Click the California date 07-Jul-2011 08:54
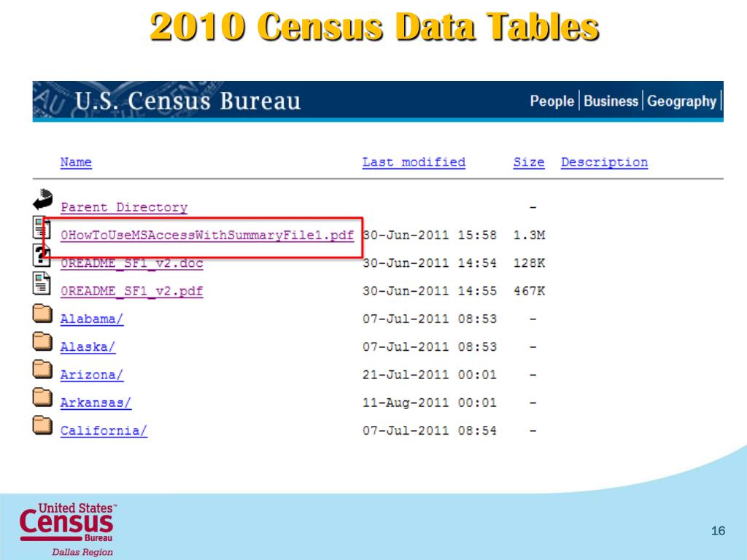Screen dimensions: 747x560 (x=430, y=430)
